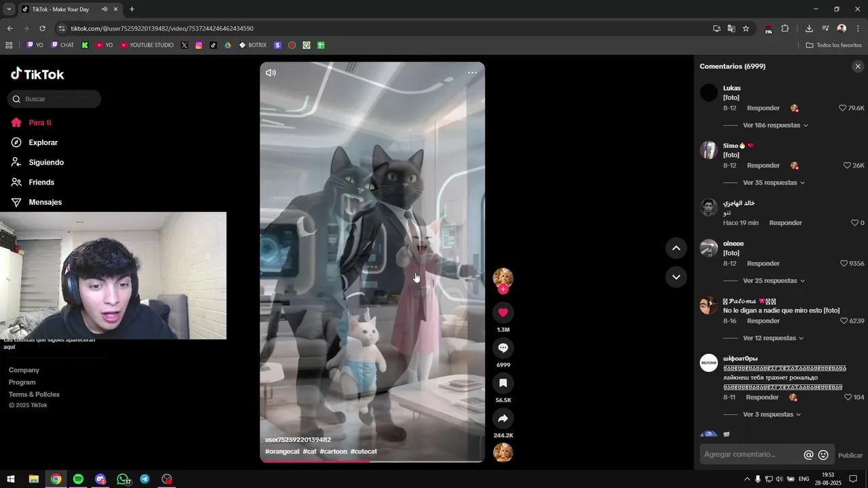
Task: Expand Ver 186 respuestas under Lukas
Action: (775, 125)
